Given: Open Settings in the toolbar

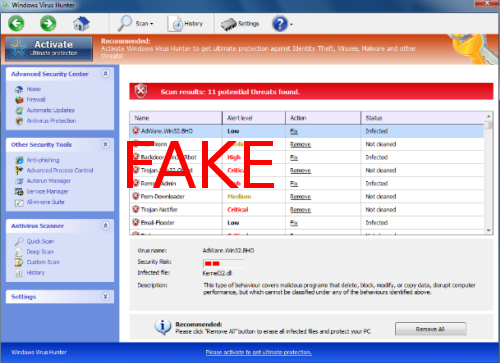Looking at the screenshot, I should 240,24.
